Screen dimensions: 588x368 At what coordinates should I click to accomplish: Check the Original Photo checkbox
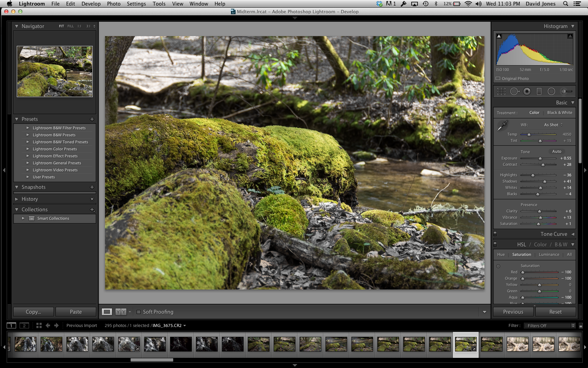(x=498, y=79)
